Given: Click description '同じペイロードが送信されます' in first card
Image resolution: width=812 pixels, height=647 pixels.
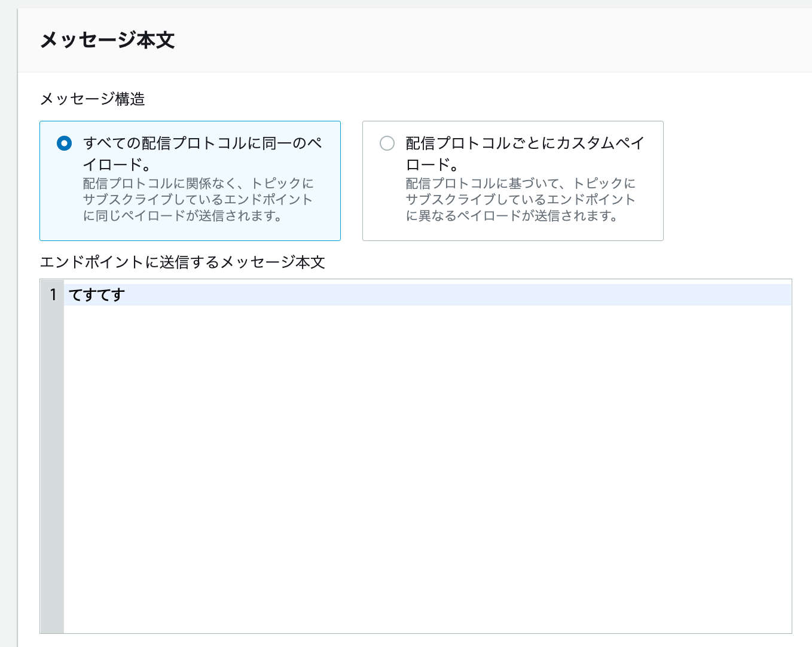Looking at the screenshot, I should [x=188, y=216].
